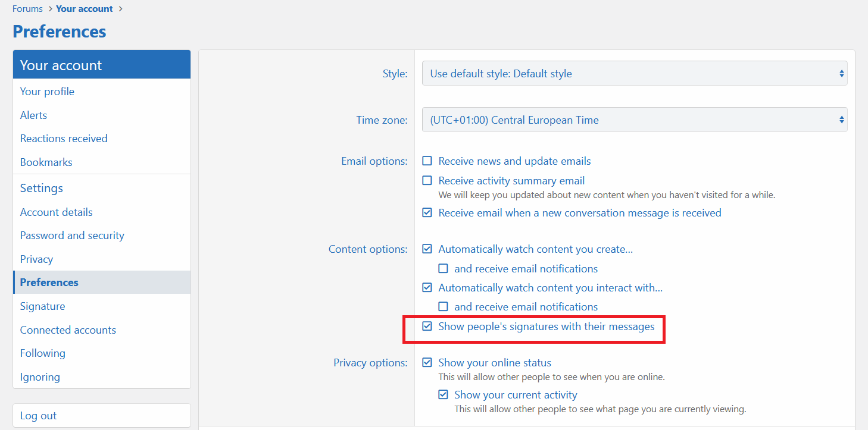Open the Time zone dropdown
The image size is (868, 430).
pyautogui.click(x=634, y=120)
